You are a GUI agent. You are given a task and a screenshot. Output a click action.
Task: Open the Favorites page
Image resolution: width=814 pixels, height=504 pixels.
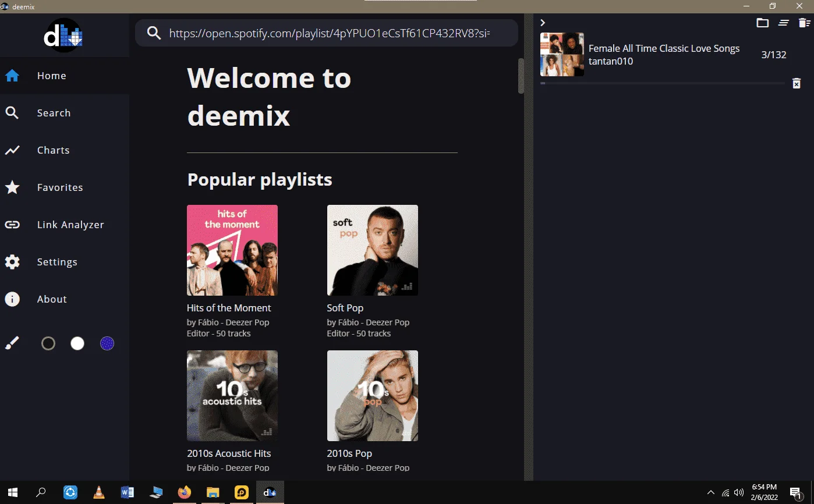tap(65, 187)
